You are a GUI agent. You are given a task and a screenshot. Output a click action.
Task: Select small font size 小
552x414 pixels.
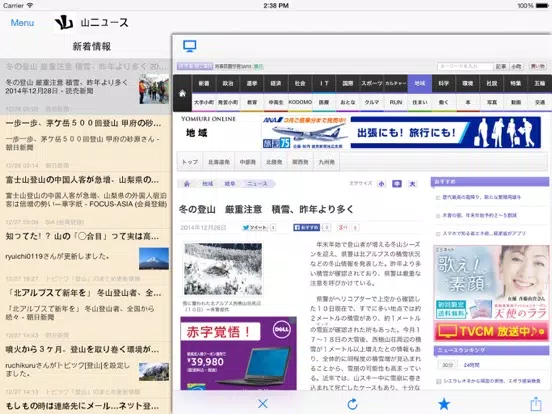(381, 184)
